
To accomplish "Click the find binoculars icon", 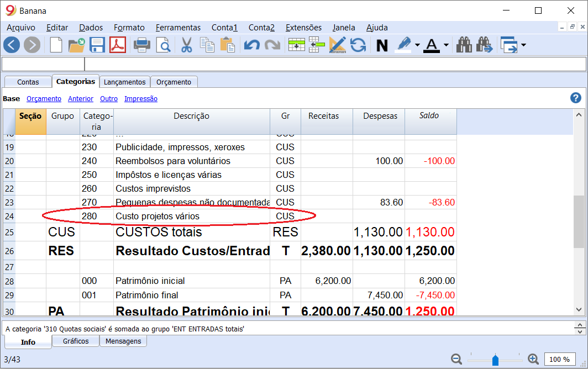I will click(464, 45).
